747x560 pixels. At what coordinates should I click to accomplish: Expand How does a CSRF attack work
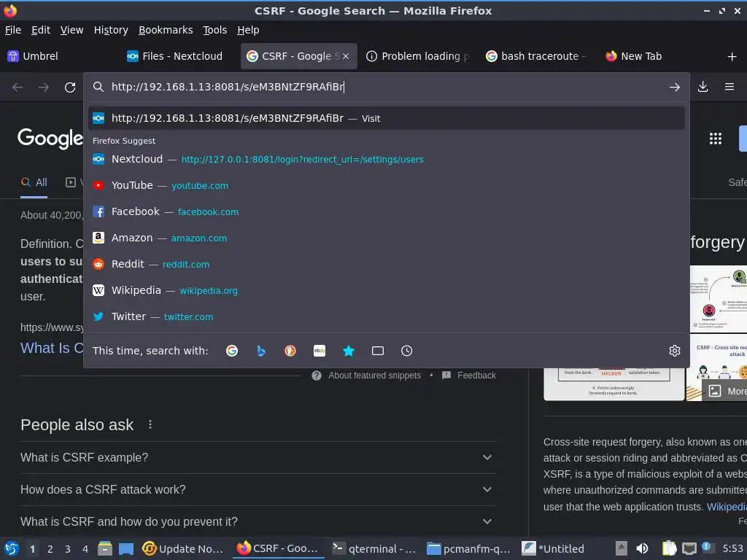258,489
